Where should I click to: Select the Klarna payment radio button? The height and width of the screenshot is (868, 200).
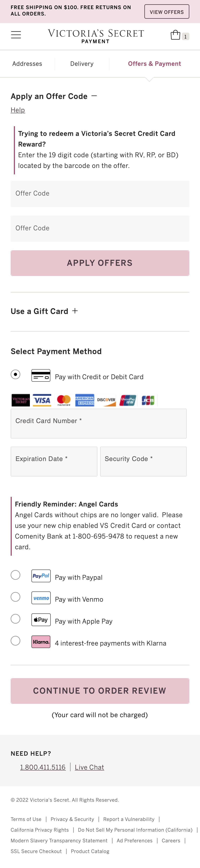pos(15,641)
